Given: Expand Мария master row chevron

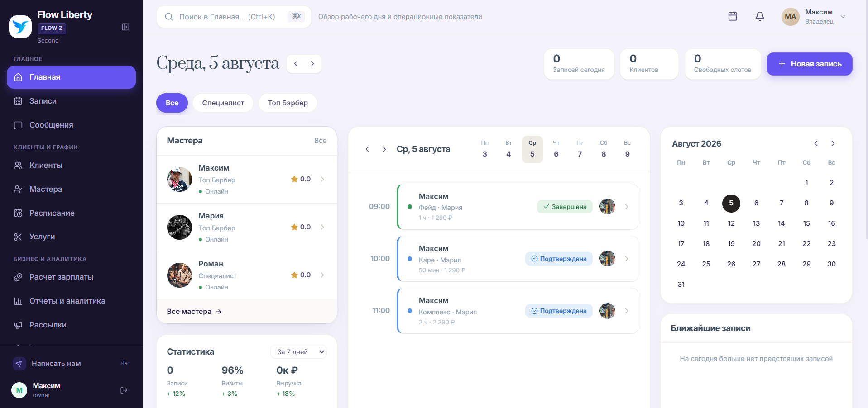Looking at the screenshot, I should [322, 227].
